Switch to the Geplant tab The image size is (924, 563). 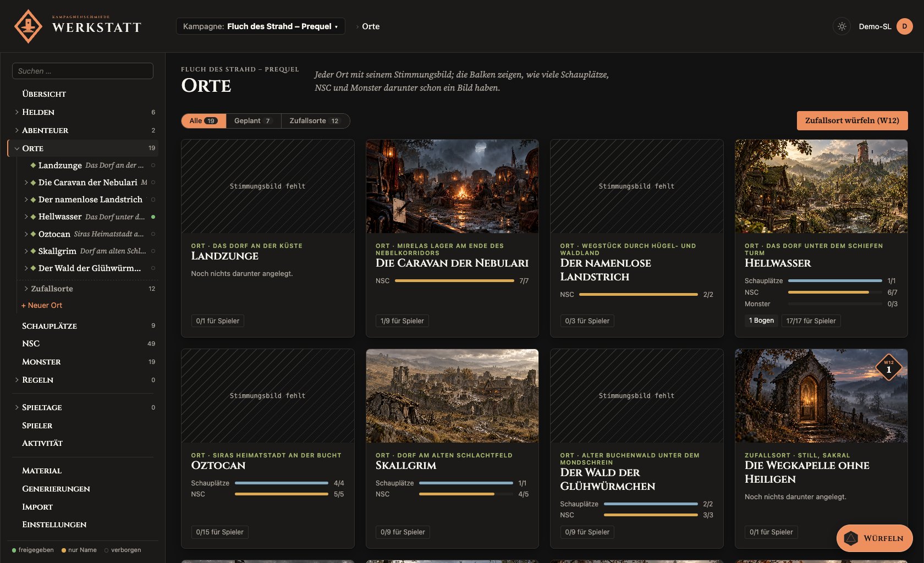tap(254, 121)
